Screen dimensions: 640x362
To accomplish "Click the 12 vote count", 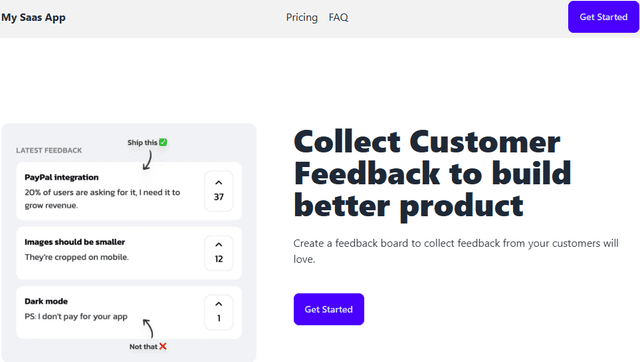I will 219,259.
